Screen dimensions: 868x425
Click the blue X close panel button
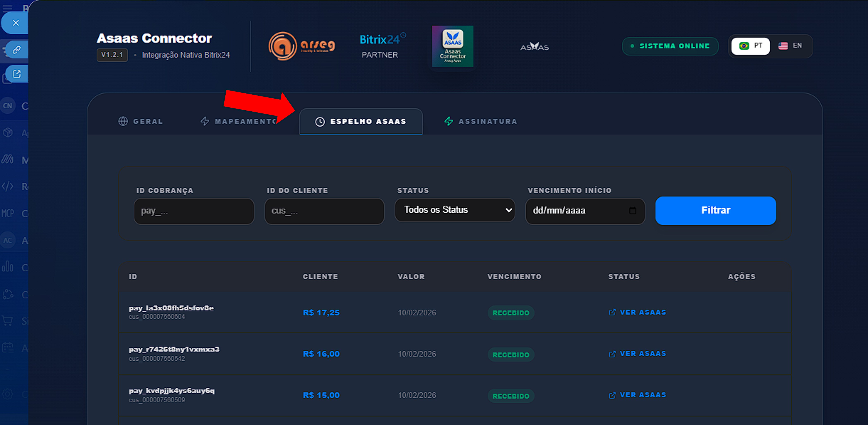click(16, 23)
